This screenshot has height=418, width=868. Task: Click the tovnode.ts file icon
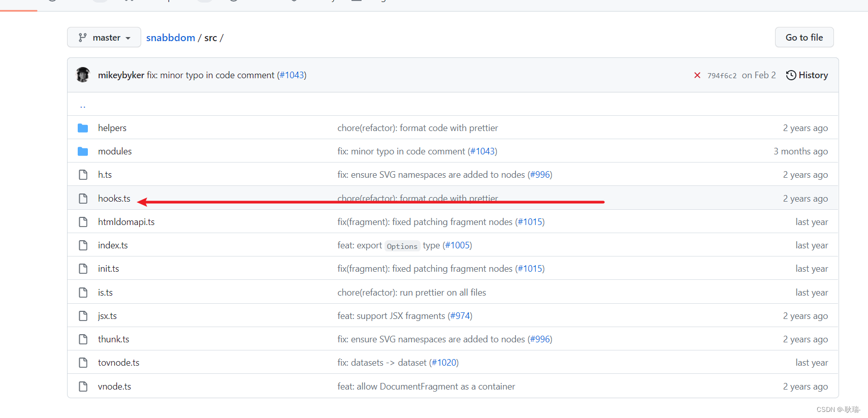pyautogui.click(x=83, y=363)
